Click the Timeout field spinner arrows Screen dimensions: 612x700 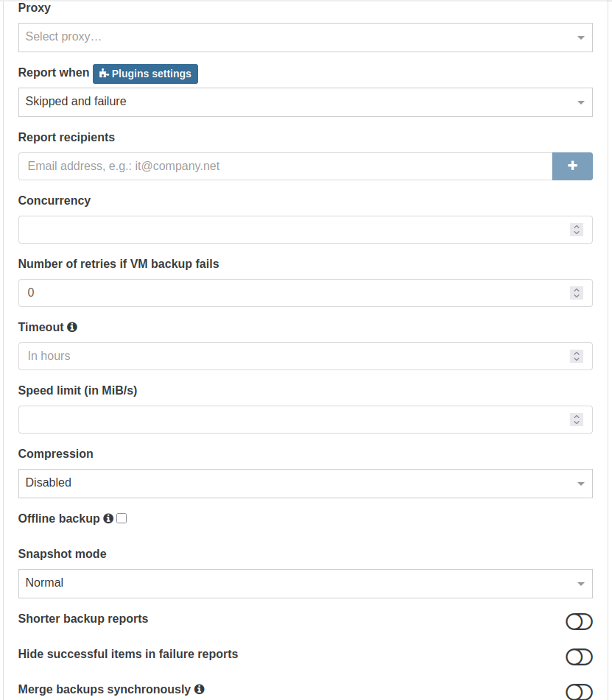[x=577, y=356]
